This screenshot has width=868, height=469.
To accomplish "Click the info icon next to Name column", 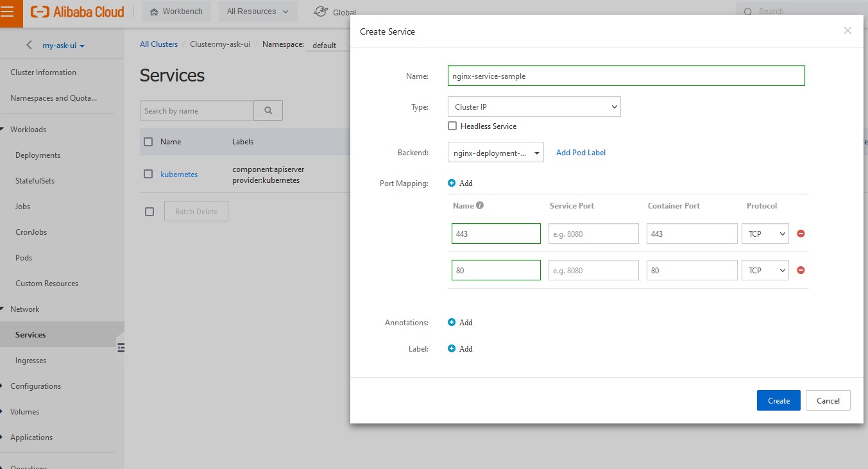I will (x=480, y=206).
